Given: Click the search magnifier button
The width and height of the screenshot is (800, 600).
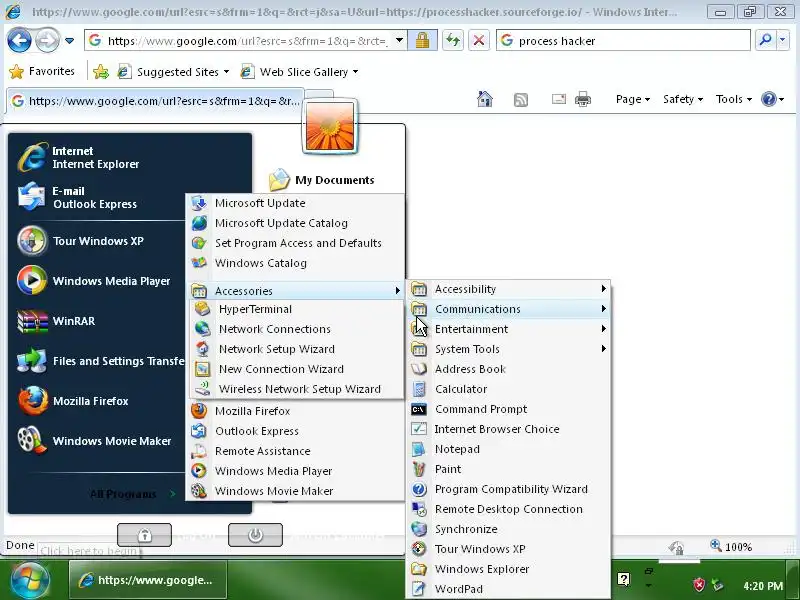Looking at the screenshot, I should coord(765,40).
